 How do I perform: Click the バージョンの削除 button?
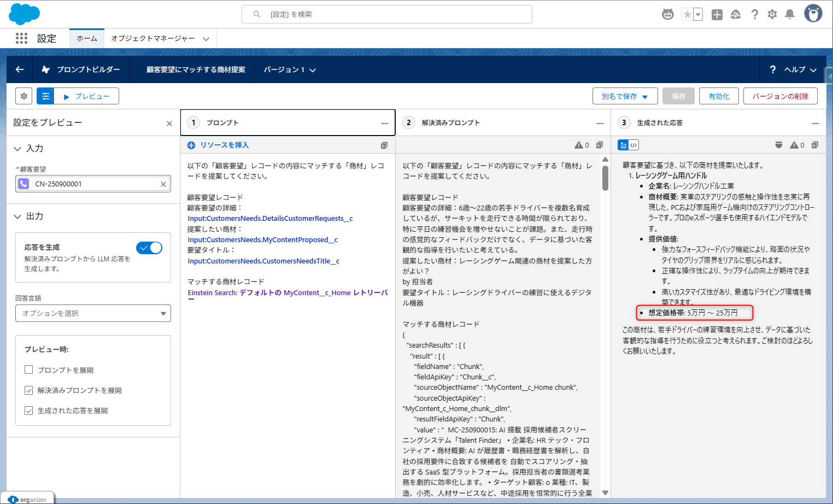point(780,96)
